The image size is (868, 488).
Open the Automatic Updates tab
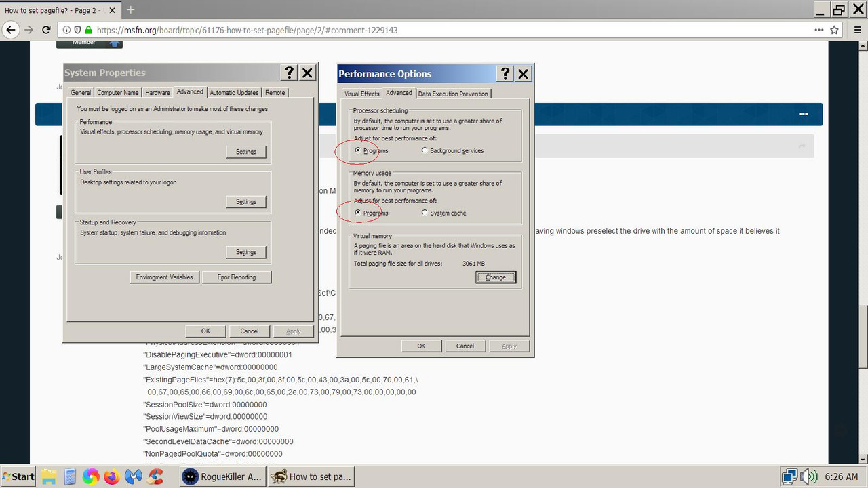(x=234, y=93)
